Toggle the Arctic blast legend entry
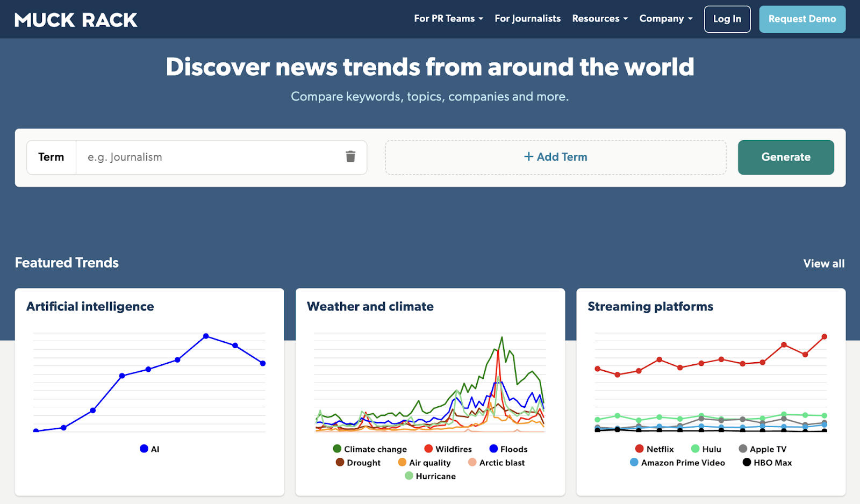 coord(496,463)
